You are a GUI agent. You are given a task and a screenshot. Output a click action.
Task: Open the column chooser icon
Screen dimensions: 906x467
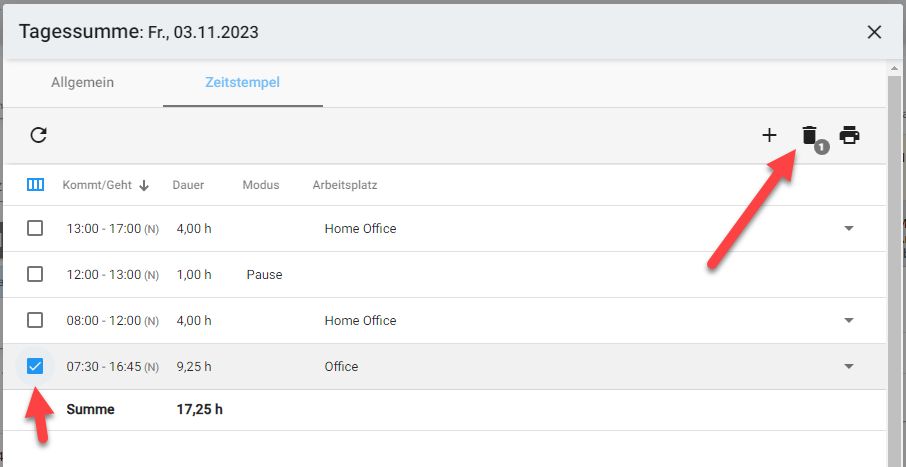[x=36, y=185]
